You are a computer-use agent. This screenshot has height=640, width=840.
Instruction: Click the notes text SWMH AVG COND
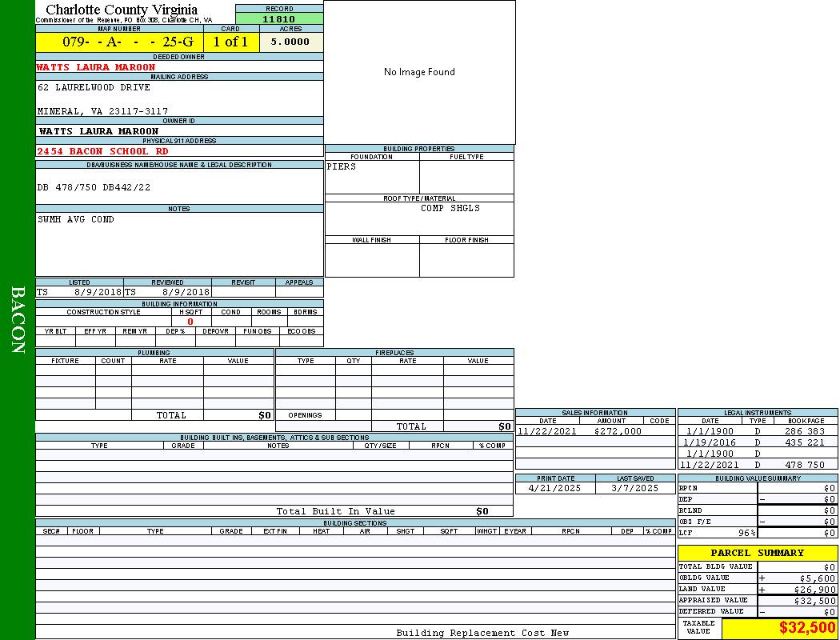76,219
